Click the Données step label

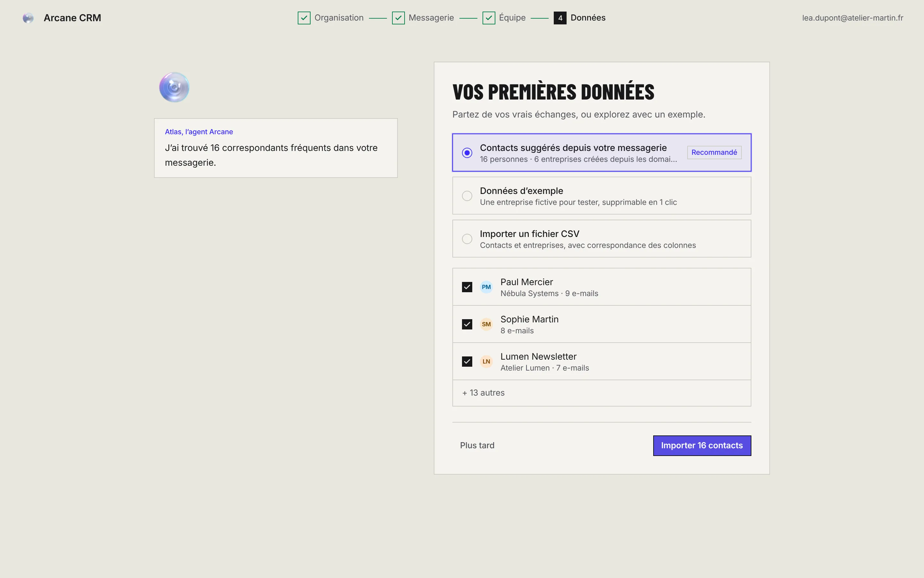coord(588,18)
